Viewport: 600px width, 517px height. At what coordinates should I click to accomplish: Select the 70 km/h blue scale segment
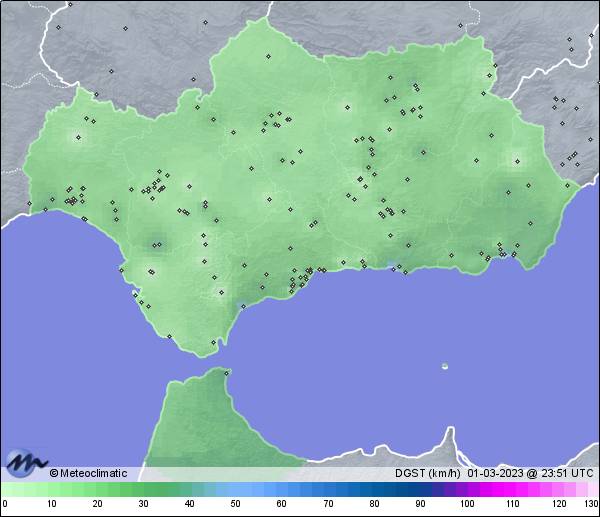pos(327,490)
